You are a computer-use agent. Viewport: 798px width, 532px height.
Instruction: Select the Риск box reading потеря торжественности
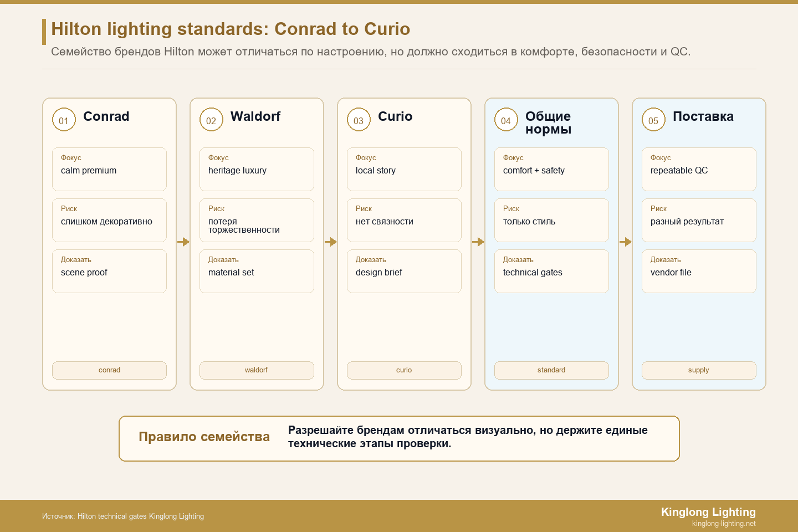257,220
